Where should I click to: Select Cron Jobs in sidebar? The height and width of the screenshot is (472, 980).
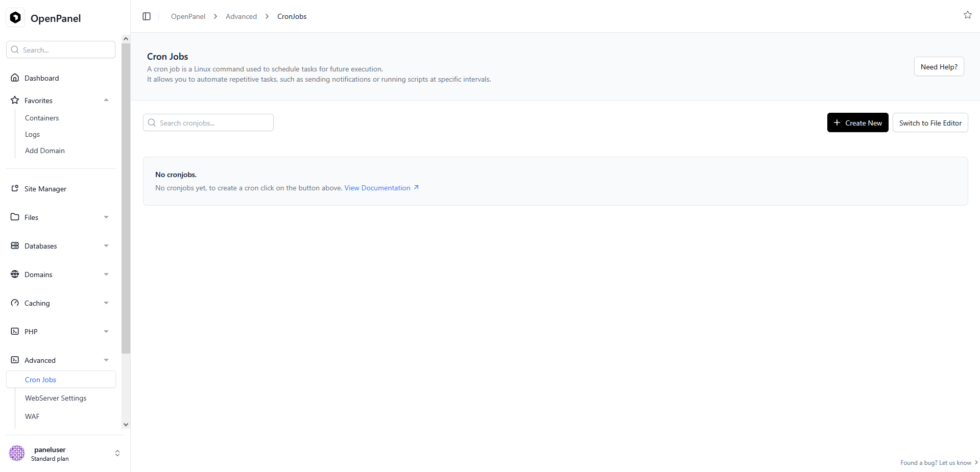tap(61, 380)
